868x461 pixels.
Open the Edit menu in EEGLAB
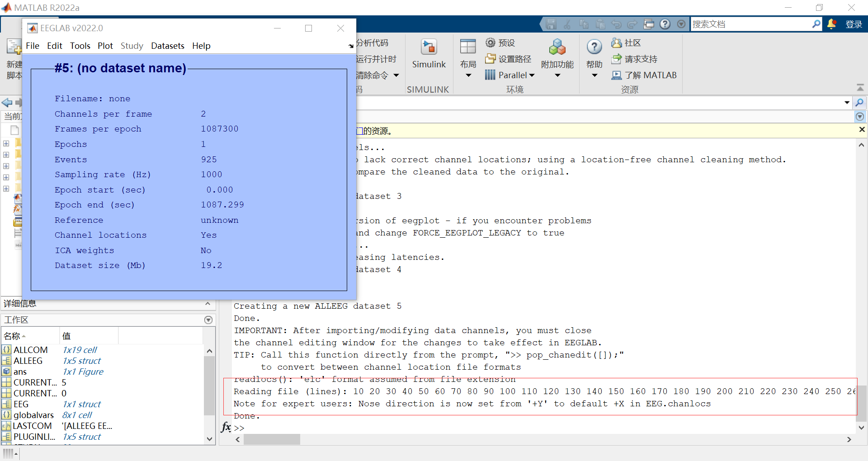pos(55,46)
